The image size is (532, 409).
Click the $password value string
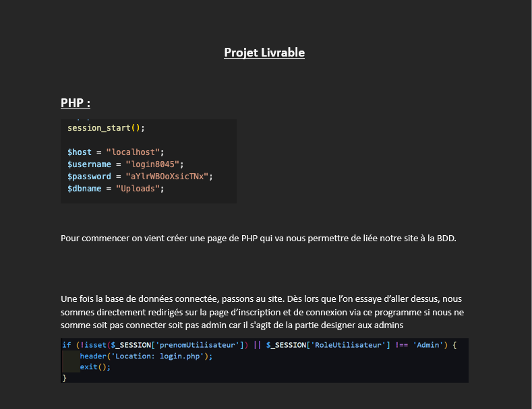pos(169,177)
